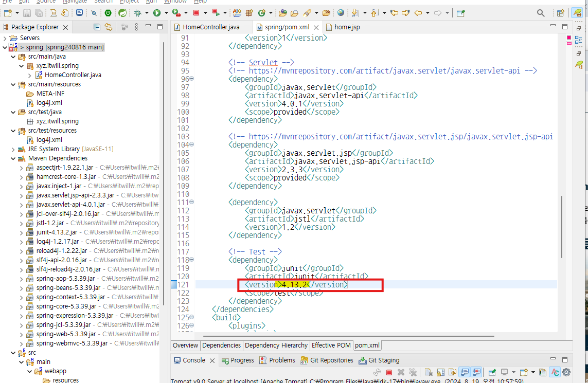Toggle the Console colored-letters icon beside gear

[x=555, y=372]
